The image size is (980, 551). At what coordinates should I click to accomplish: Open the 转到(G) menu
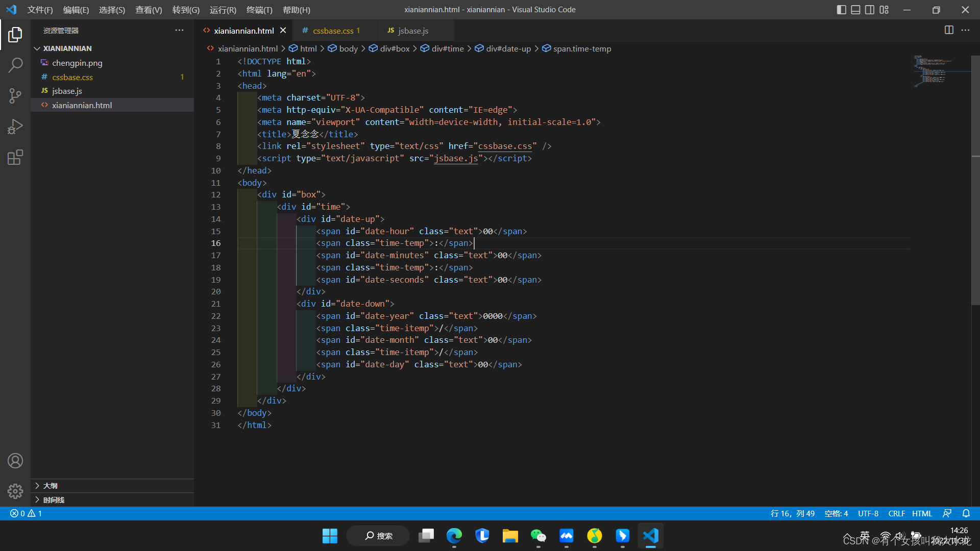[186, 10]
